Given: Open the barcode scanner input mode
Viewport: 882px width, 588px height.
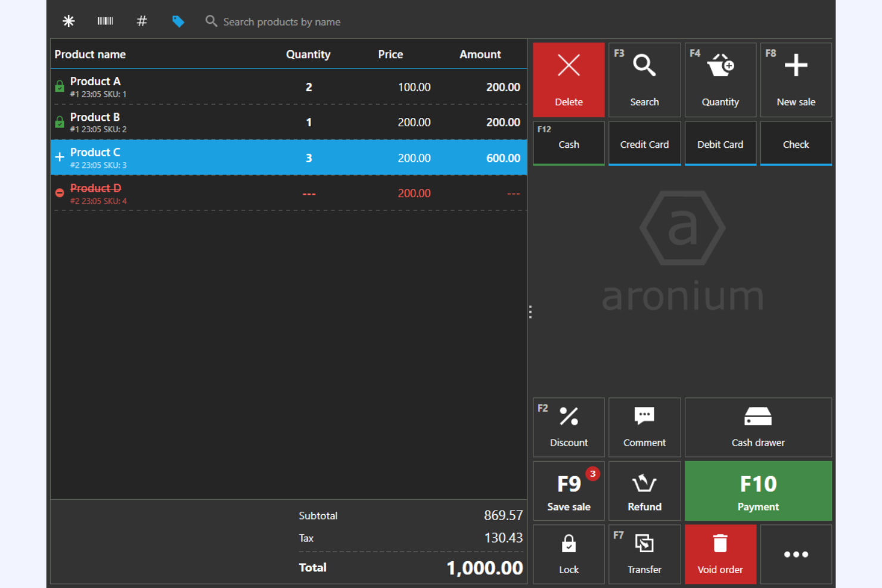Looking at the screenshot, I should pos(105,21).
